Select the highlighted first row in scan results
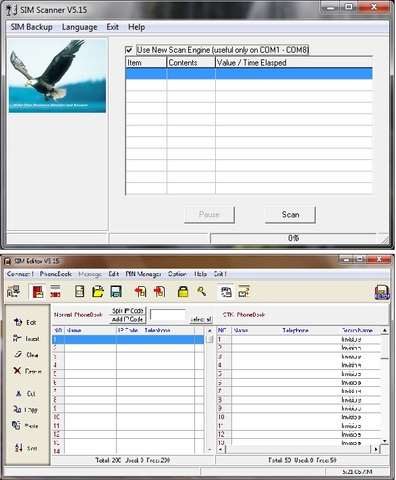Screen dimensions: 396x480 (249, 74)
